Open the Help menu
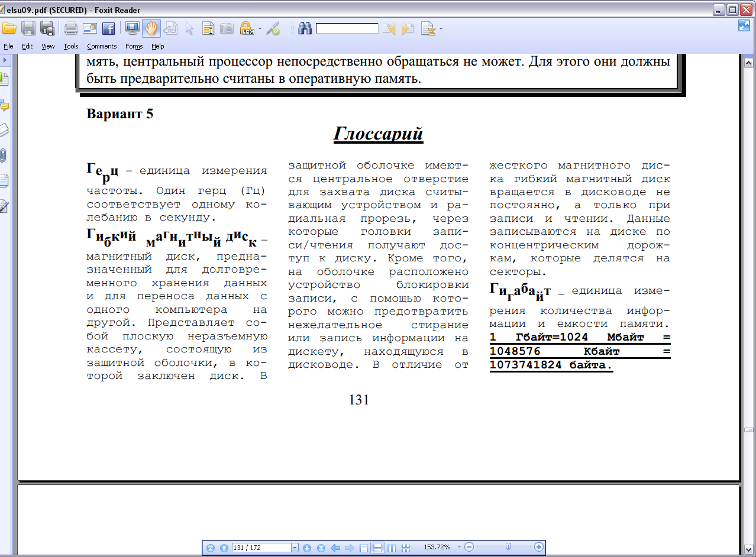 (x=158, y=46)
